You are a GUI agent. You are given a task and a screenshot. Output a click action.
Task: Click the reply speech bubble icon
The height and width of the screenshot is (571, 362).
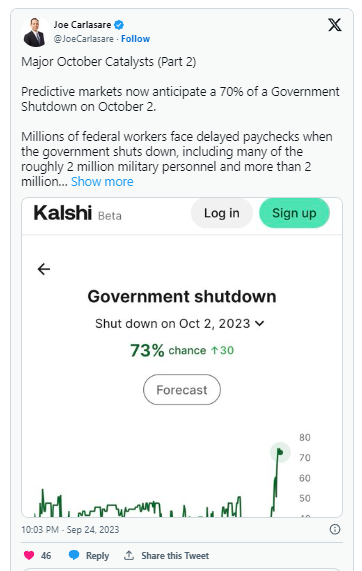[x=74, y=555]
